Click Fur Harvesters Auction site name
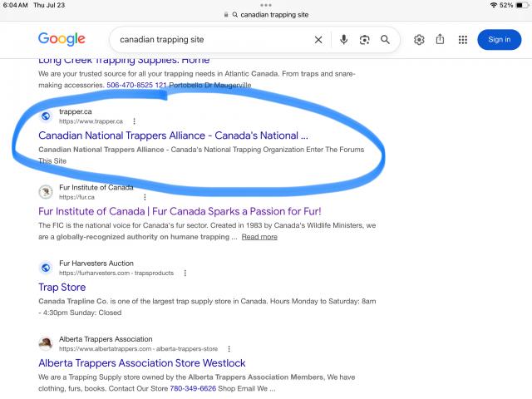This screenshot has width=532, height=399. pos(96,264)
